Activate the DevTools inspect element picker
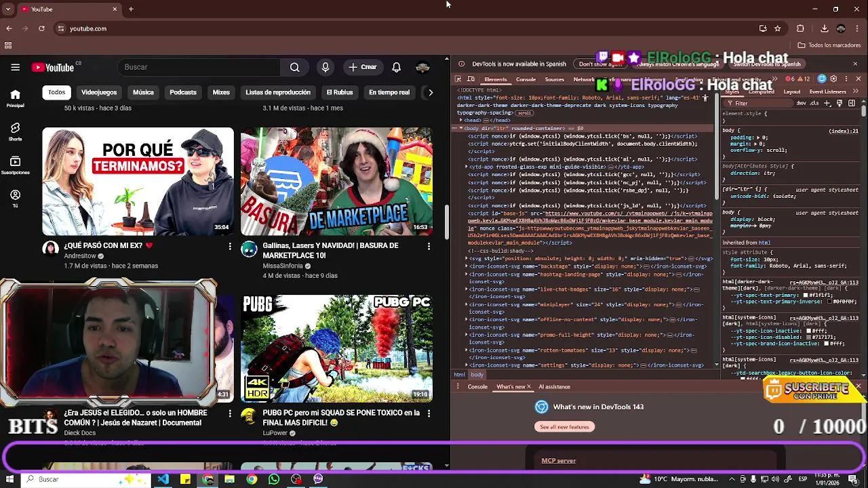Image resolution: width=868 pixels, height=488 pixels. click(x=458, y=79)
